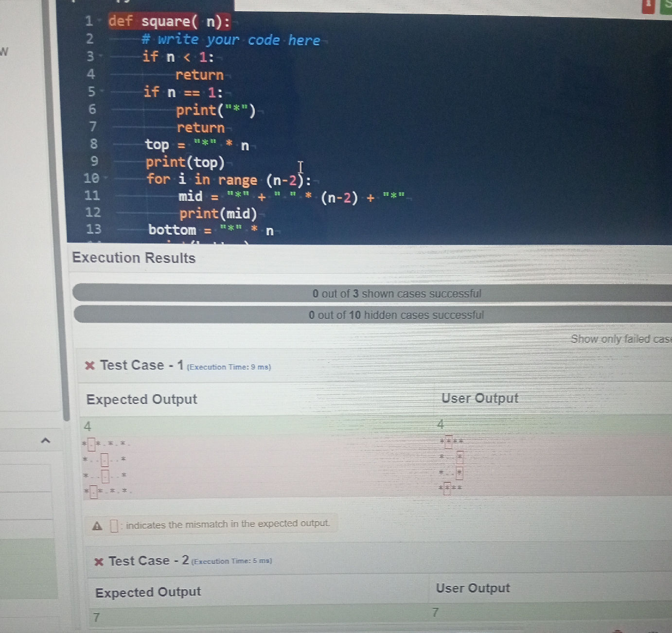Click the red X icon beside Test Case - 1
The width and height of the screenshot is (672, 633).
(x=90, y=365)
